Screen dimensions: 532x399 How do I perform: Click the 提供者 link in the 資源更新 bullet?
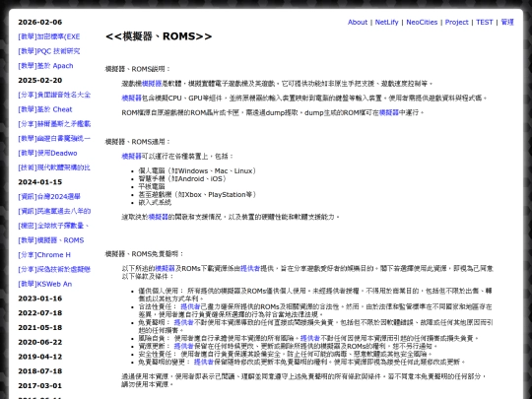point(183,347)
